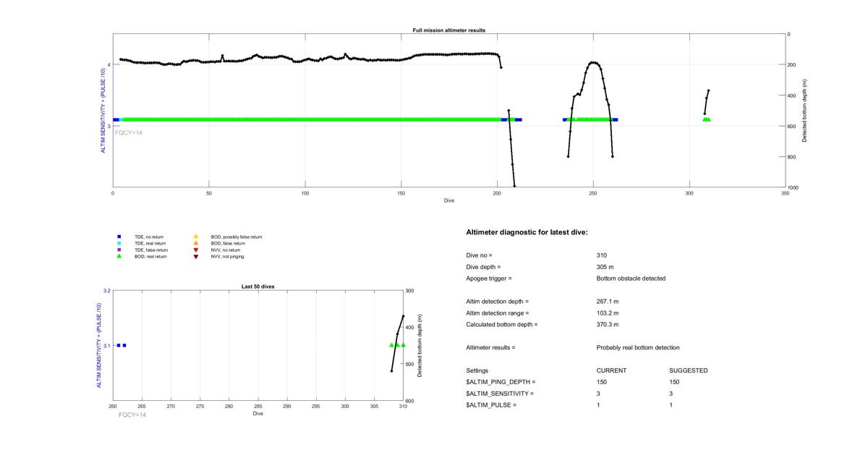The width and height of the screenshot is (868, 450).
Task: Click the '150' tick on the full mission x-axis
Action: point(401,194)
